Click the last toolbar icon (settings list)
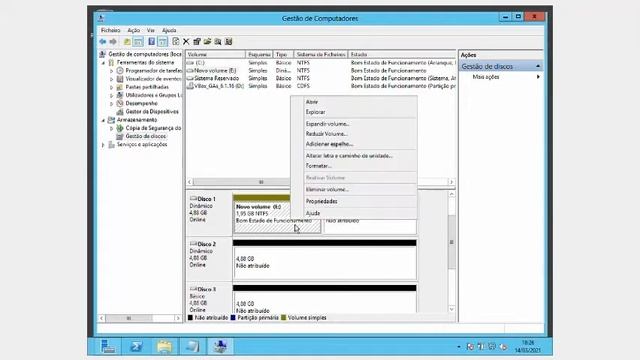 point(229,42)
